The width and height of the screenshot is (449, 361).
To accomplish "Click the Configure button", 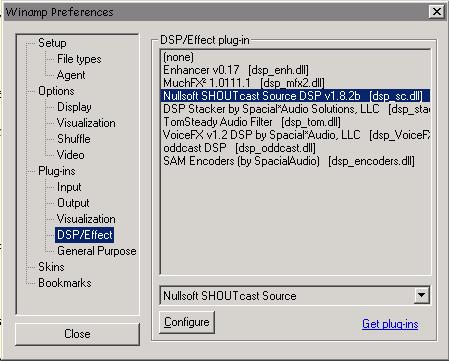I will coord(187,322).
